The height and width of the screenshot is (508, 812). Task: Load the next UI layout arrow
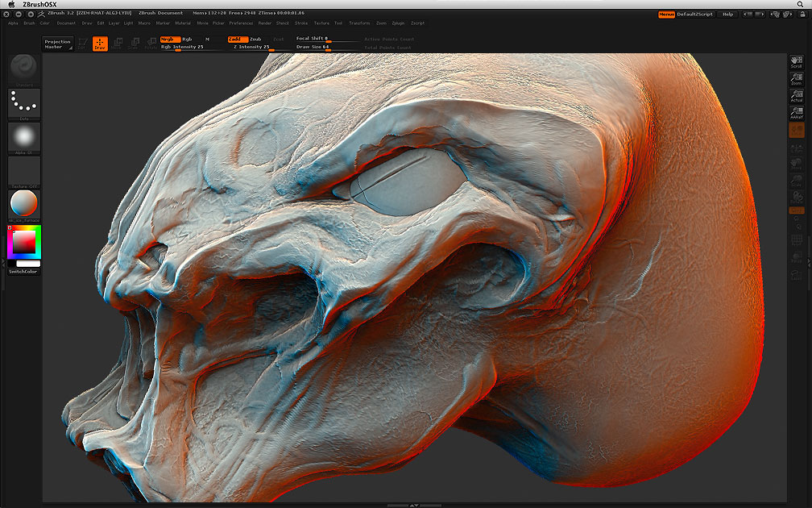(x=760, y=15)
